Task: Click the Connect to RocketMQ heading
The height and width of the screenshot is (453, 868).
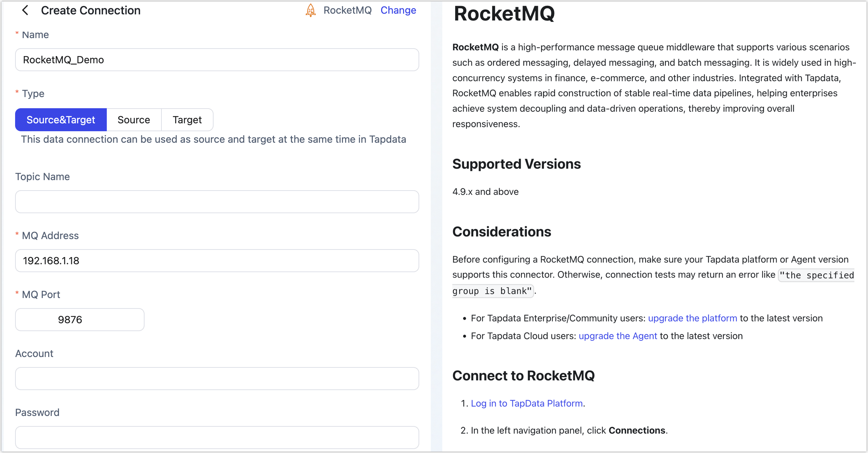Action: click(x=523, y=375)
